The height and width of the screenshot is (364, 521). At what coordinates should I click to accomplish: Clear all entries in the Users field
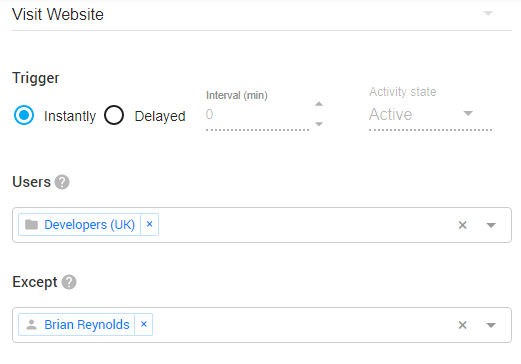(462, 225)
